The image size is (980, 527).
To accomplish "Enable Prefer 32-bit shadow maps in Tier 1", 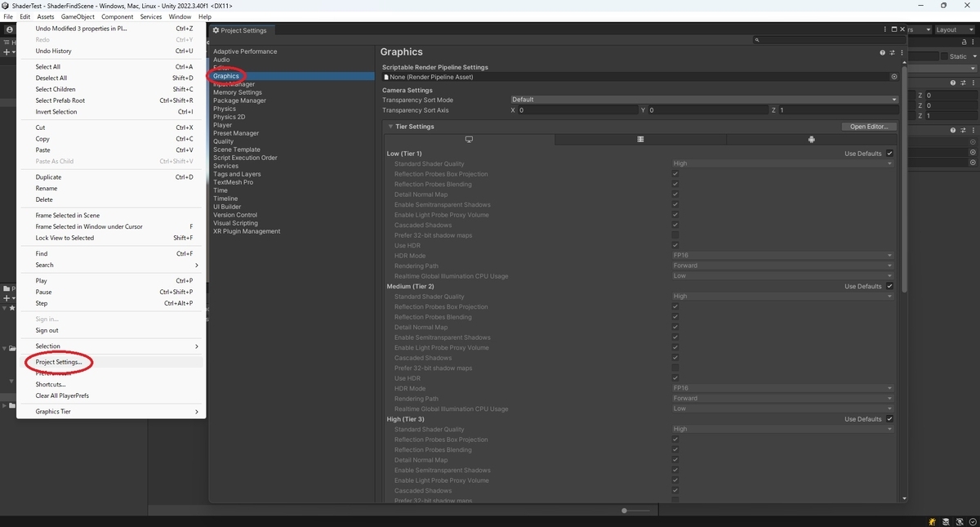I will click(x=675, y=234).
